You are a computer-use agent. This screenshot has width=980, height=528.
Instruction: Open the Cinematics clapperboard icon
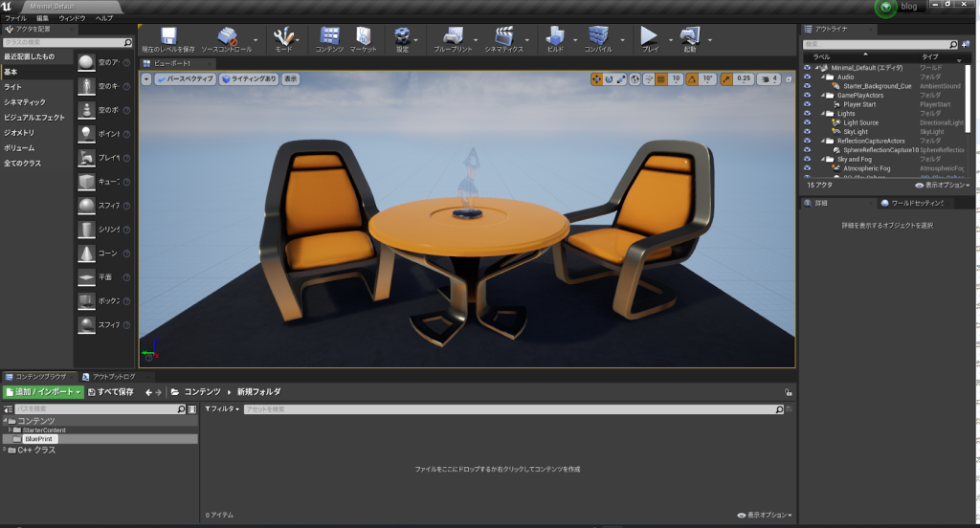pos(504,37)
